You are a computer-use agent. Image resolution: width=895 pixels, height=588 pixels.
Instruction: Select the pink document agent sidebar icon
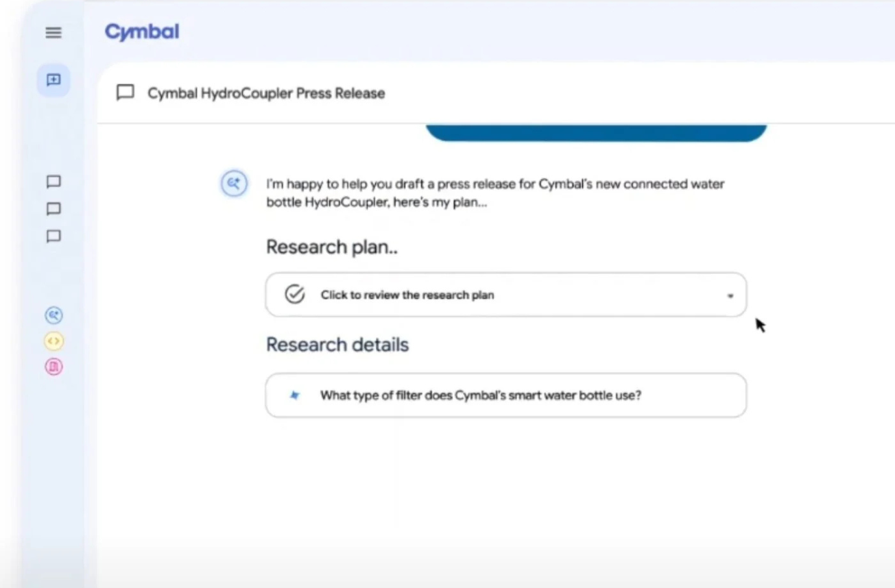pos(53,367)
